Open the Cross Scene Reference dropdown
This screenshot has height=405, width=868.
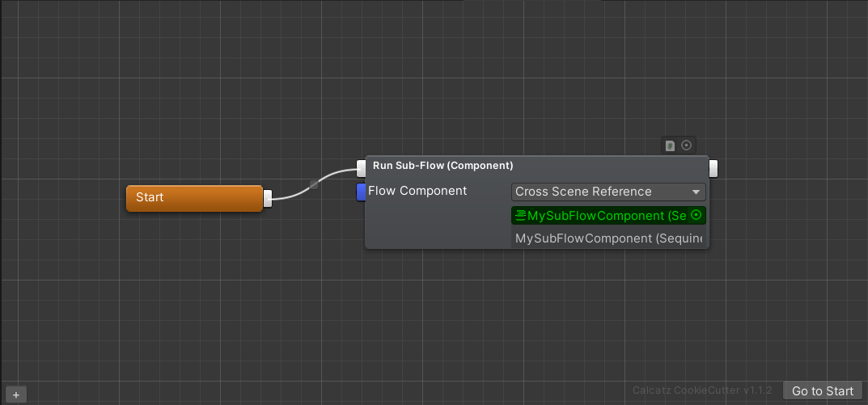[608, 192]
